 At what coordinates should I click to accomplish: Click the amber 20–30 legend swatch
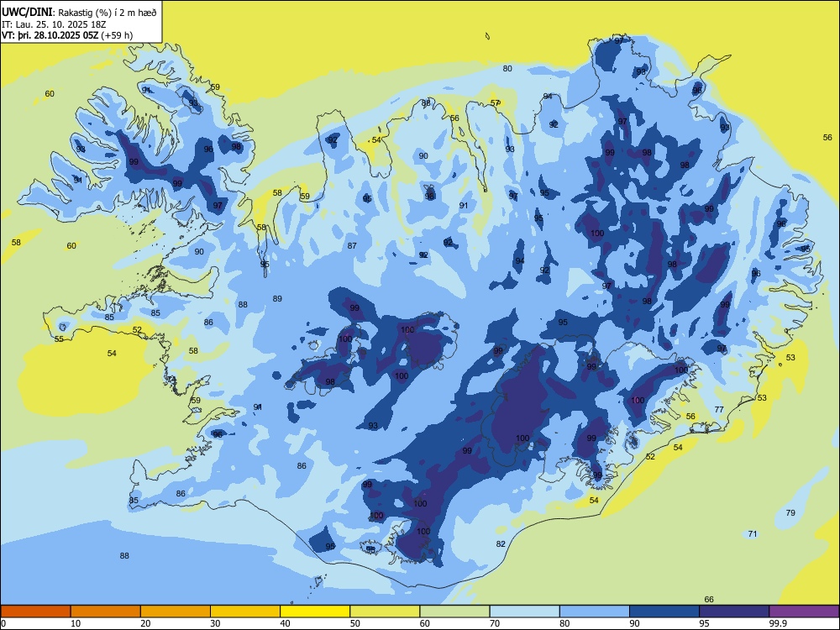point(176,612)
